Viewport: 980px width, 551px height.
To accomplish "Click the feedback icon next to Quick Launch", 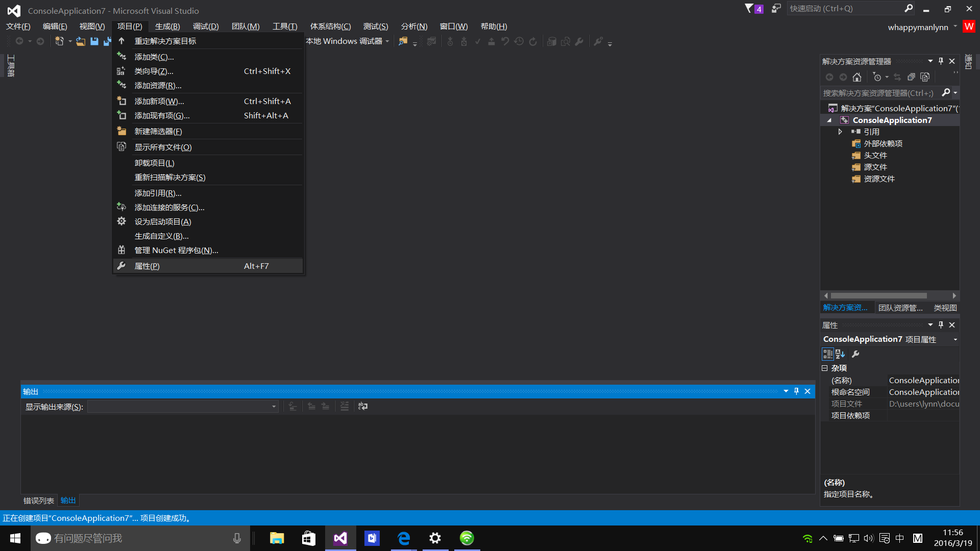I will [776, 9].
